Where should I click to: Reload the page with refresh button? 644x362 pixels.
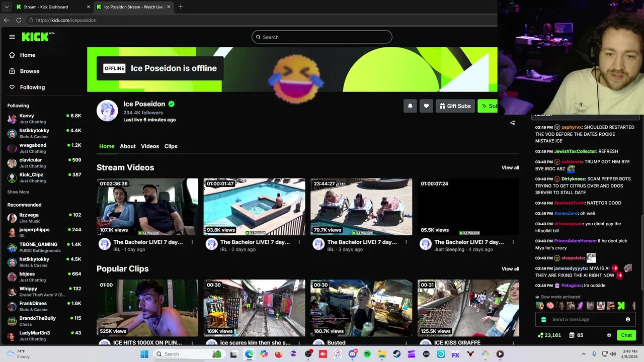point(19,20)
